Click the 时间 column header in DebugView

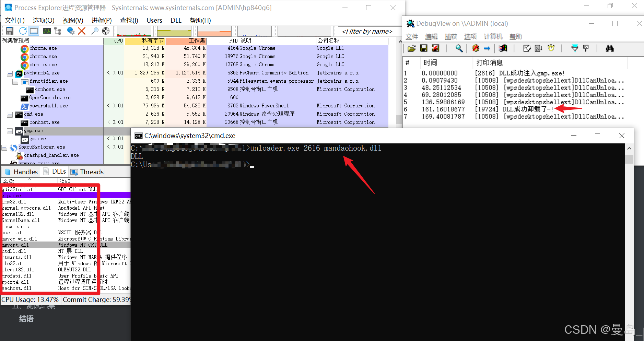(446, 62)
